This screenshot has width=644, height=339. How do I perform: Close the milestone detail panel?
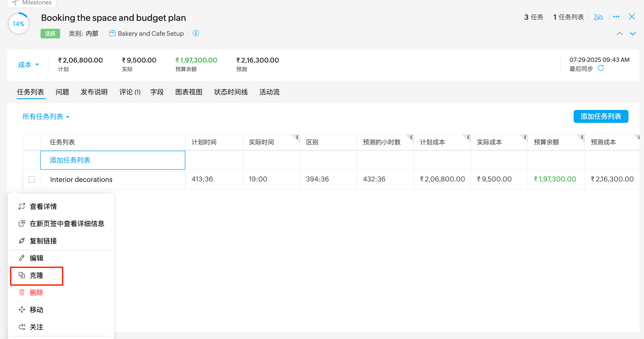coord(632,17)
